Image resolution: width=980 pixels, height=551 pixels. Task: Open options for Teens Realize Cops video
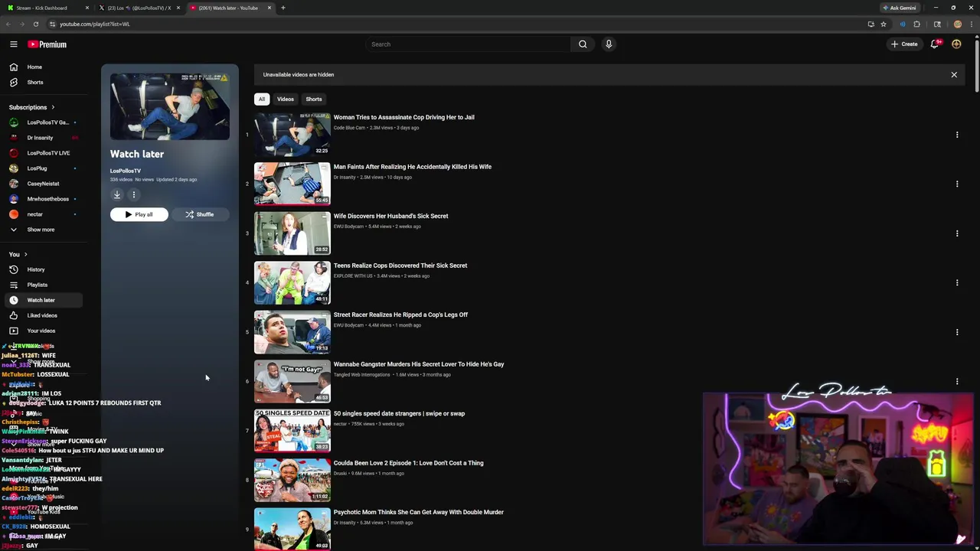[956, 282]
